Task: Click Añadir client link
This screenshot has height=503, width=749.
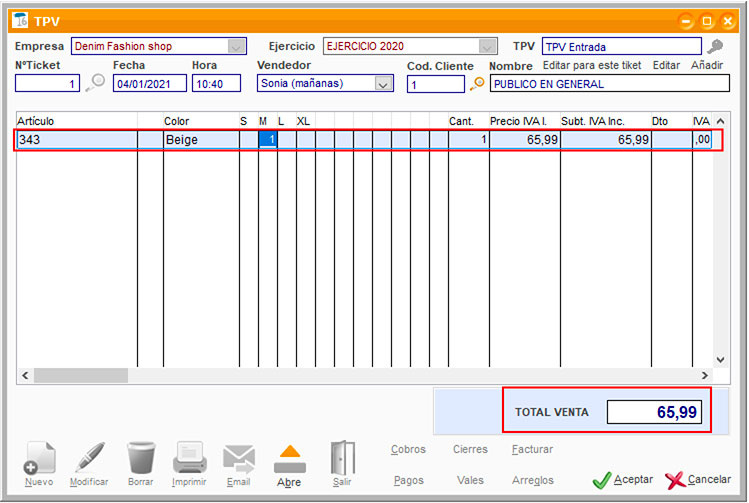Action: click(707, 65)
